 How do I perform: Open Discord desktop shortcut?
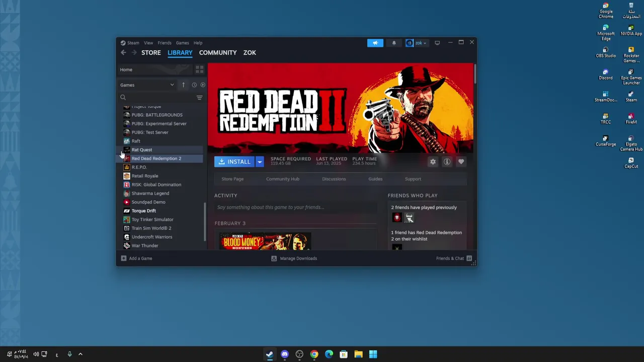[x=606, y=75]
